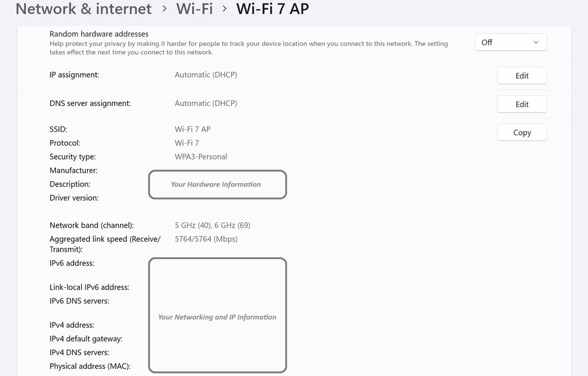Viewport: 588px width, 376px height.
Task: Click the network band channel value
Action: click(x=213, y=225)
